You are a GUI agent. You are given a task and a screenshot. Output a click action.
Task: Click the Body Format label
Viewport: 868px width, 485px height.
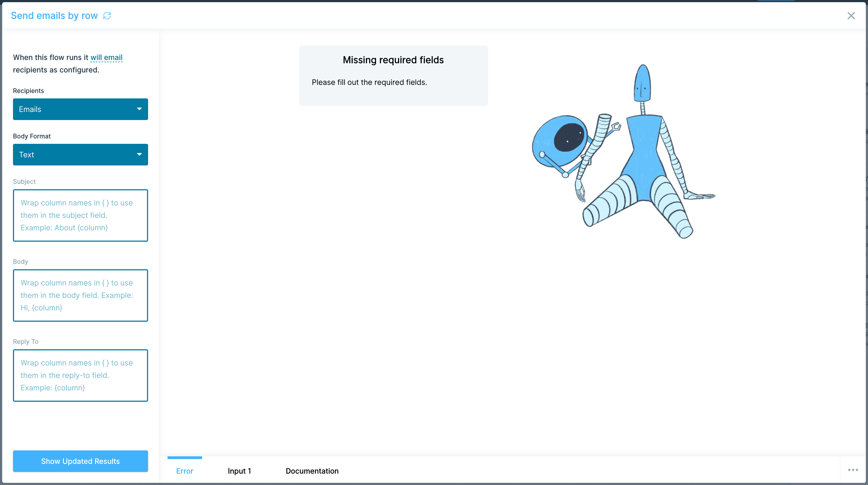[32, 136]
